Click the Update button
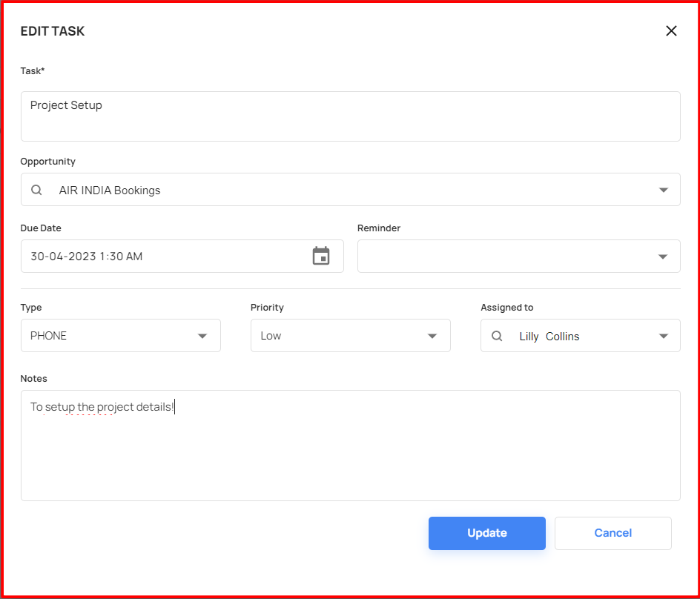The image size is (700, 599). pyautogui.click(x=487, y=533)
